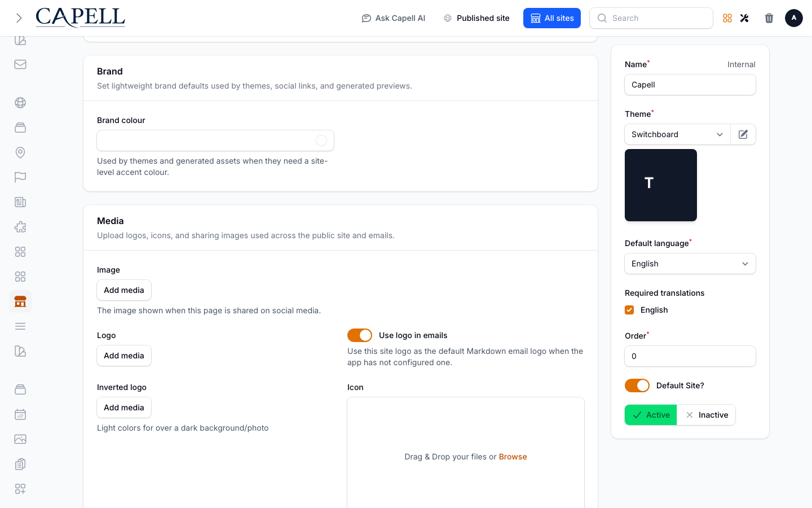This screenshot has width=812, height=508.
Task: Click the Brand section heading
Action: [x=110, y=71]
